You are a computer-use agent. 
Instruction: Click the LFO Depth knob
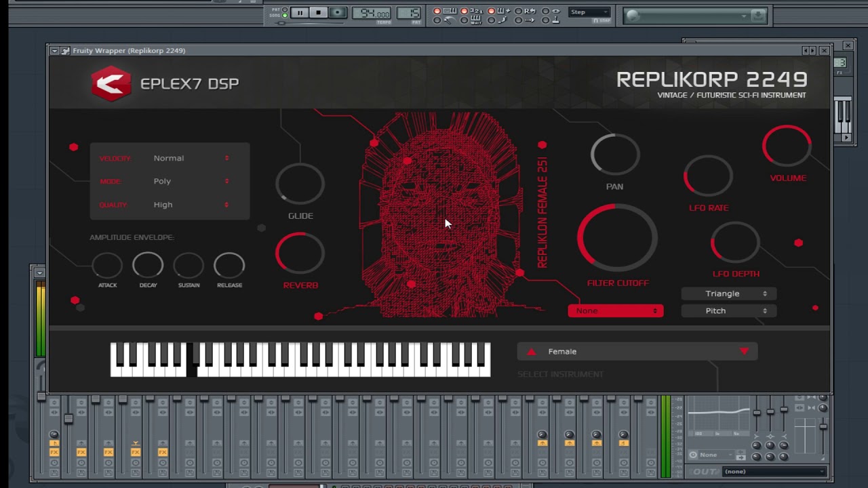pos(736,243)
